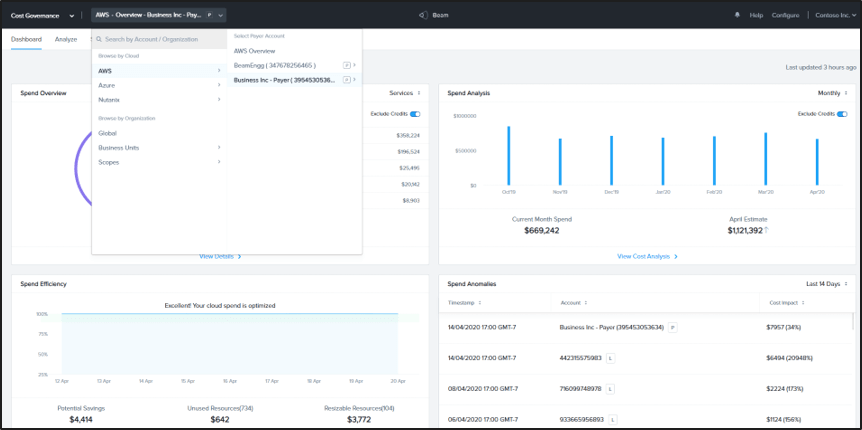Click the notification bell icon
The width and height of the screenshot is (862, 430).
[x=737, y=15]
